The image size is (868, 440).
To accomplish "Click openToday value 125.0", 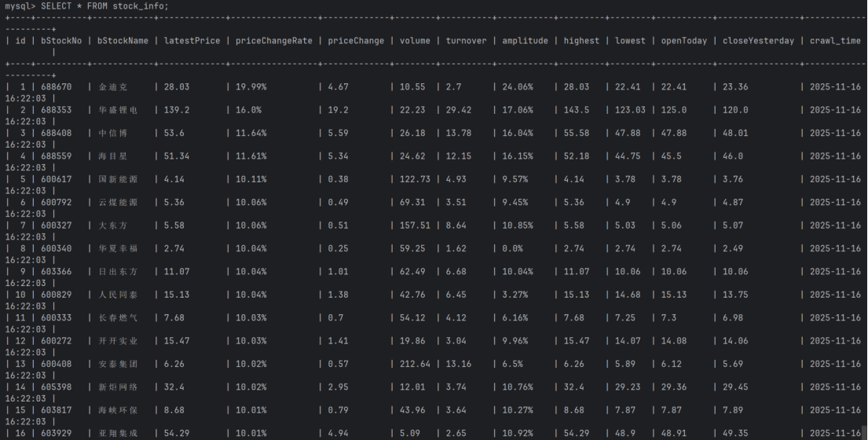I will (x=674, y=110).
